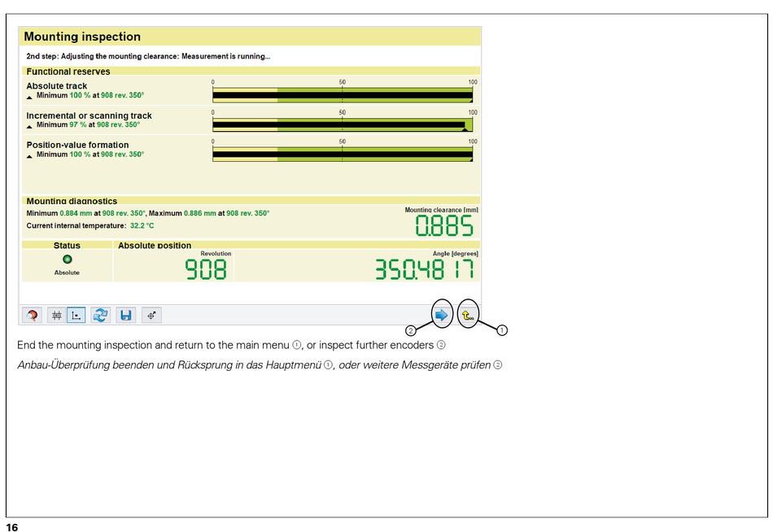Click the Angle value 350.4817
Screen dimensions: 773x532
coord(425,270)
